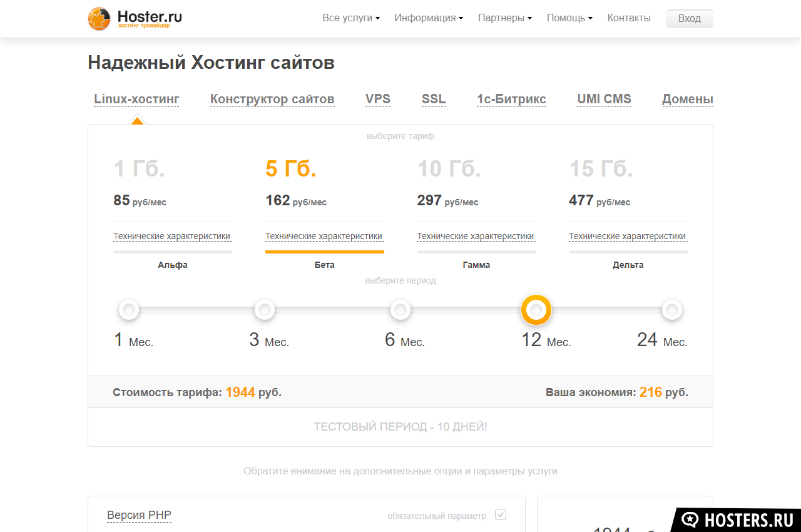
Task: Toggle the PHP version required parameter checkbox
Action: (501, 514)
